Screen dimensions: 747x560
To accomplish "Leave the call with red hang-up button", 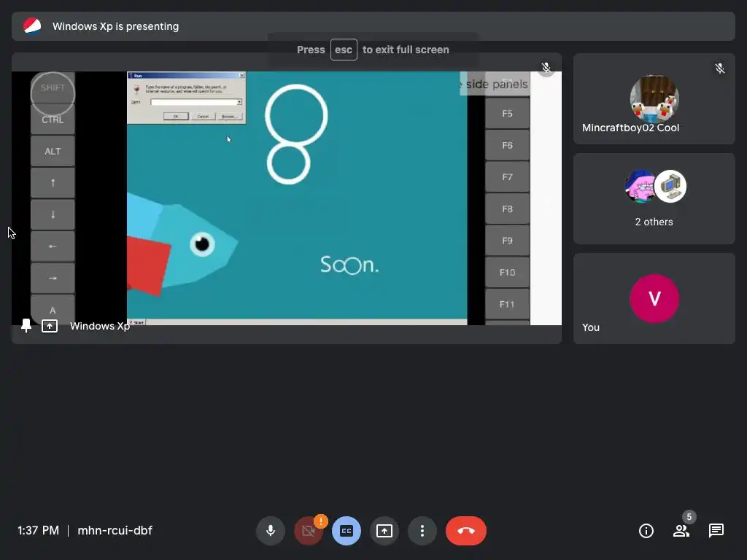I will pos(466,531).
